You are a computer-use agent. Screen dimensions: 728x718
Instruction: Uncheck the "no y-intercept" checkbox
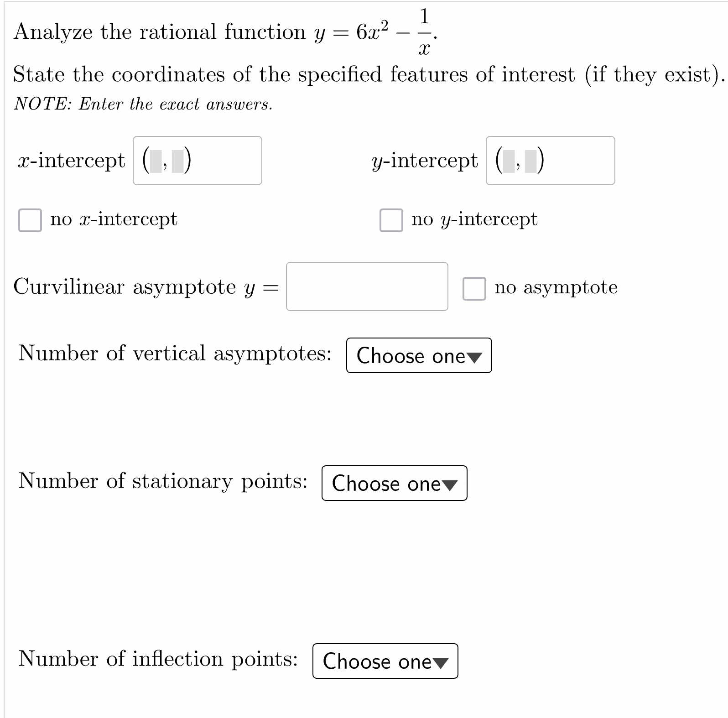point(391,219)
